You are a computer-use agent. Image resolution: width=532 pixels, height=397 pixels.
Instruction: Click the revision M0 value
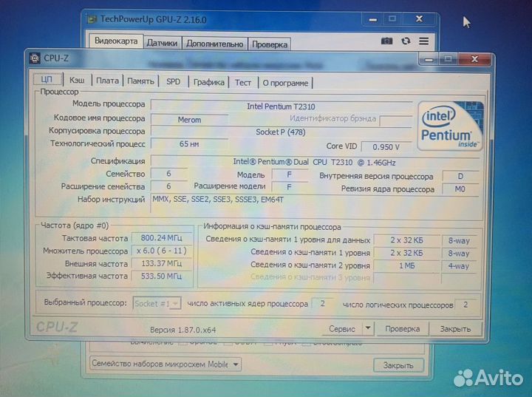point(460,189)
